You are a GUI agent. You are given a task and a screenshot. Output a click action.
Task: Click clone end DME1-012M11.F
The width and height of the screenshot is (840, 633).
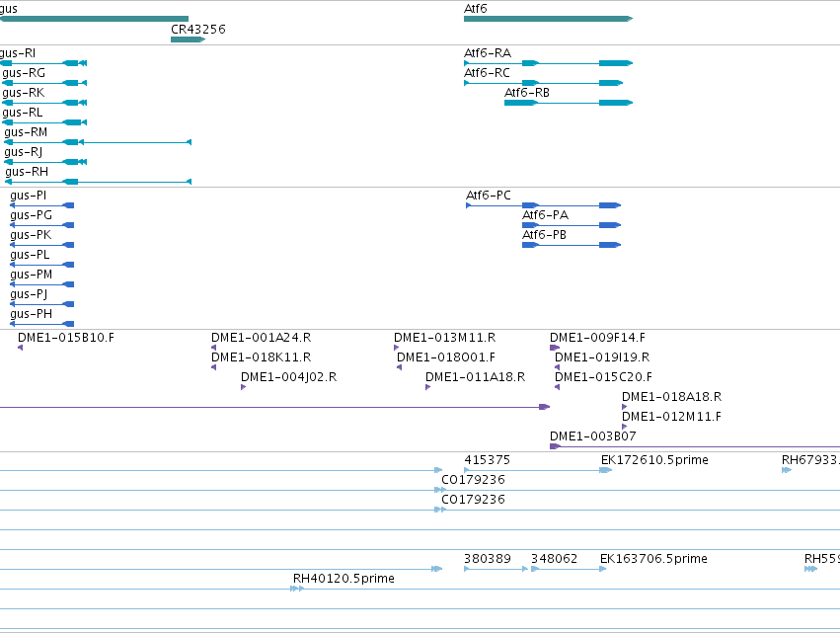coord(624,428)
